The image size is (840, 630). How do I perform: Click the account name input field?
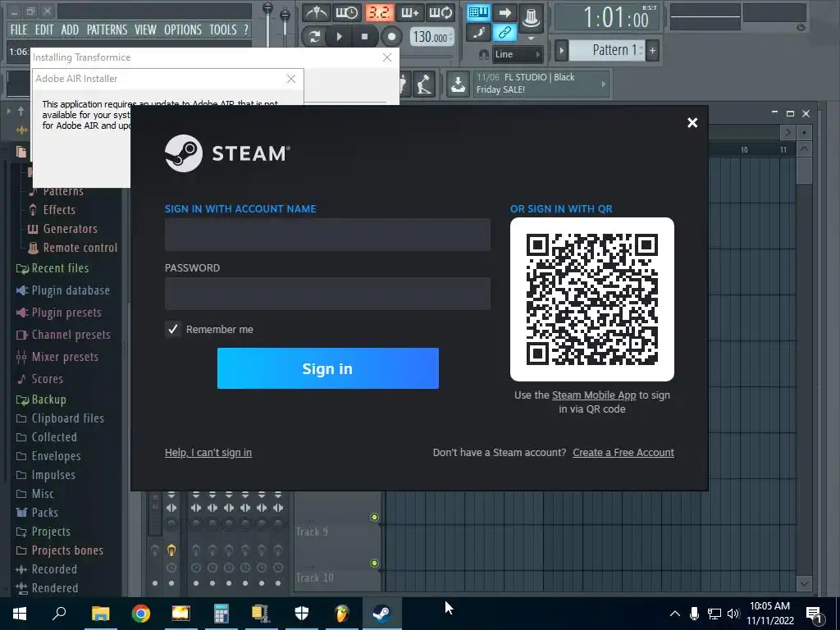click(x=327, y=234)
